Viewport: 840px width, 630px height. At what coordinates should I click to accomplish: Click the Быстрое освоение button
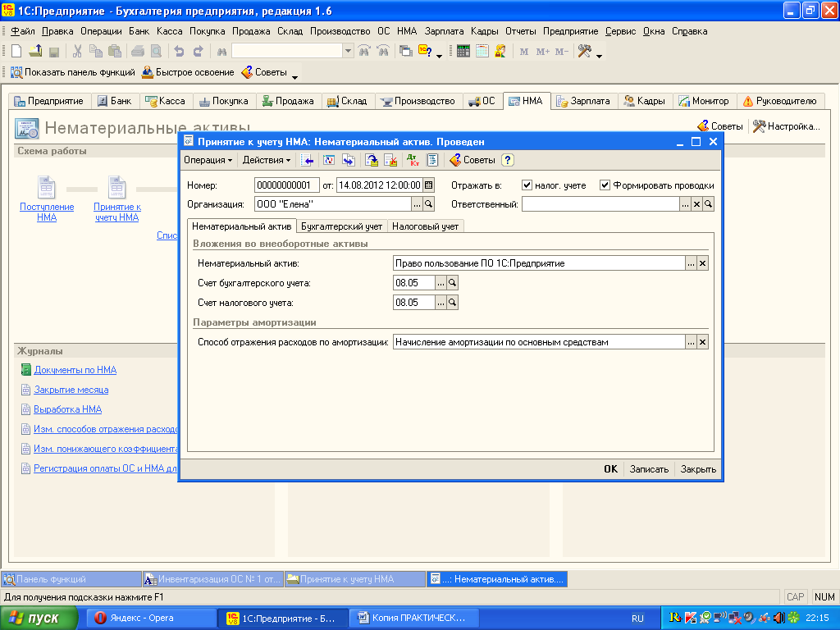pos(188,72)
